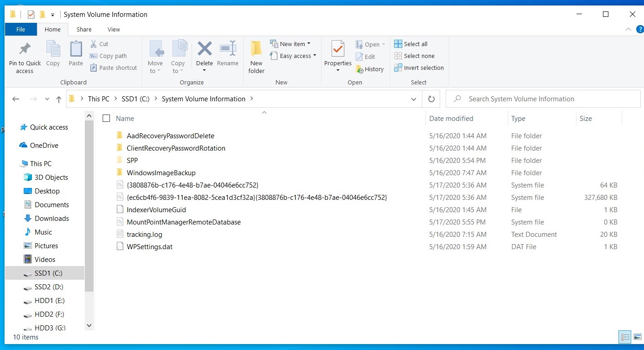Sort by the Size column
Viewport: 644px width, 350px height.
pyautogui.click(x=586, y=118)
